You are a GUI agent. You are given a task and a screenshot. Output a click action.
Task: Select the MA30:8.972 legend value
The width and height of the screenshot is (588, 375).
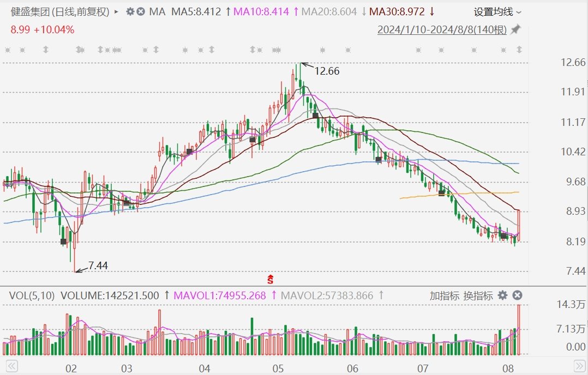pos(397,12)
